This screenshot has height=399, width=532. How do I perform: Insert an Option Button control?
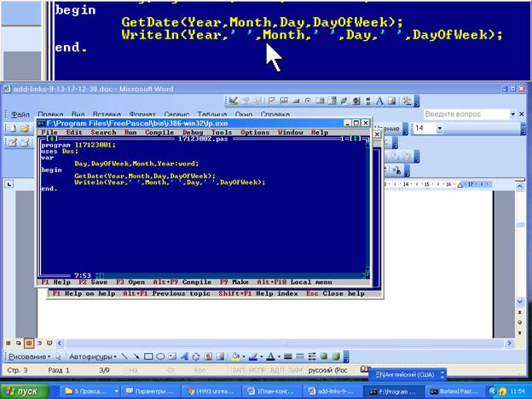click(x=308, y=101)
